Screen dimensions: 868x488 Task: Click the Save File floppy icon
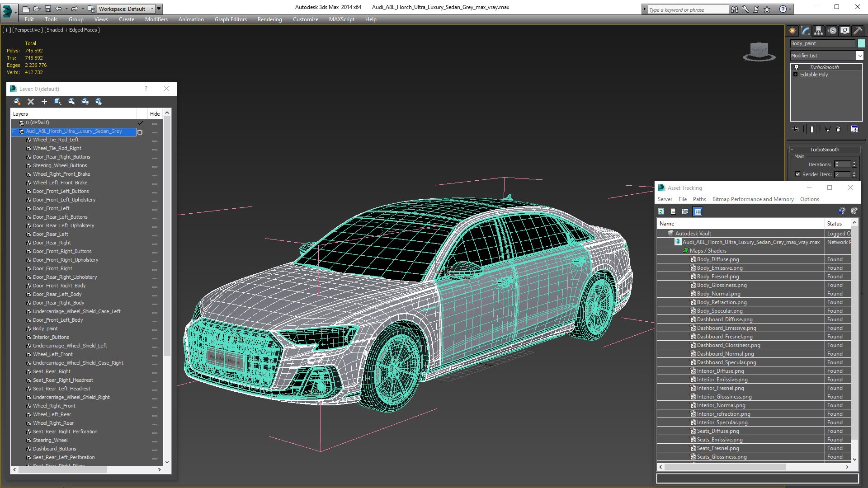pos(47,9)
